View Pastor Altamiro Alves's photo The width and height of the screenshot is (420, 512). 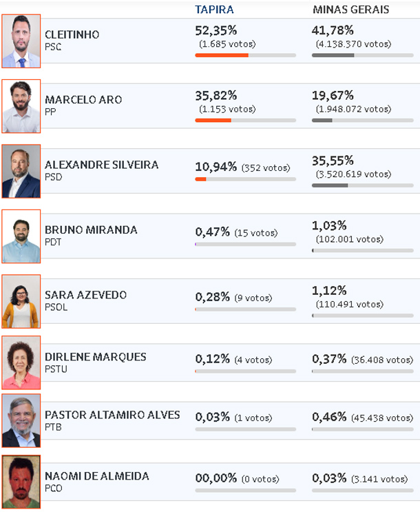[21, 420]
